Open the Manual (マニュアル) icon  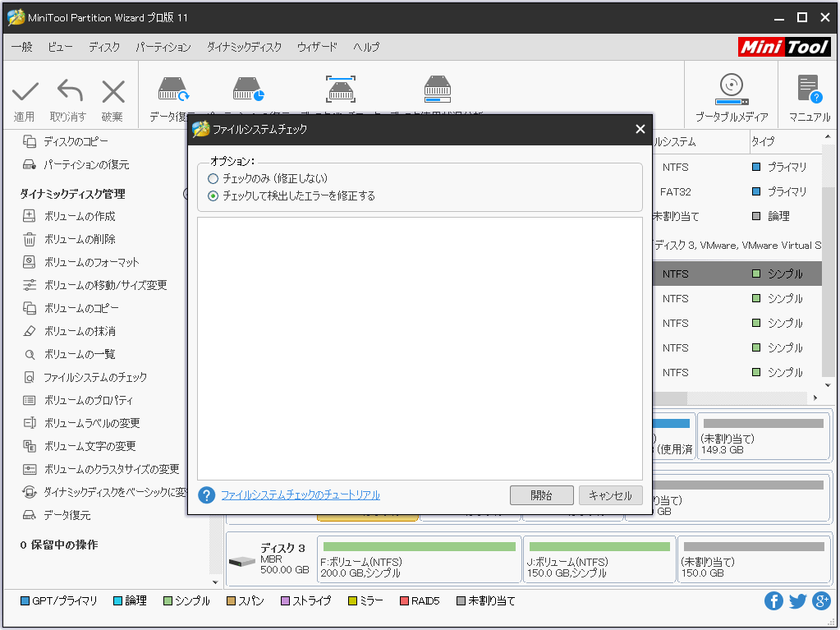tap(809, 89)
